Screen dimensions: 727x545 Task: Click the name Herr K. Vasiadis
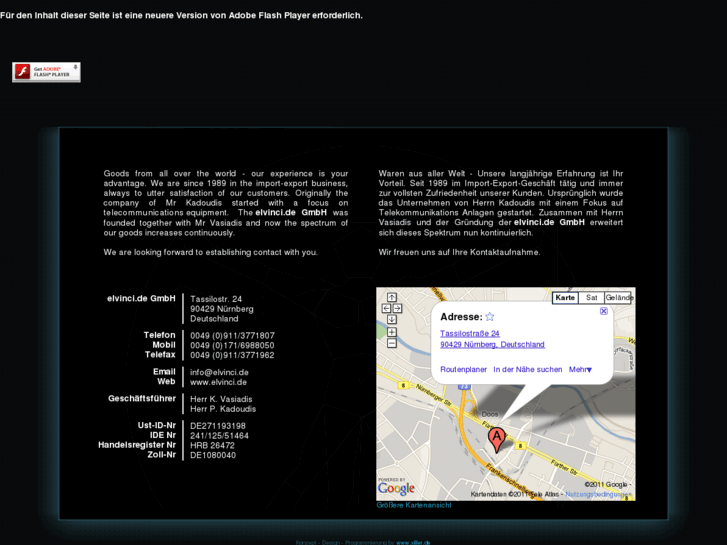tap(221, 399)
